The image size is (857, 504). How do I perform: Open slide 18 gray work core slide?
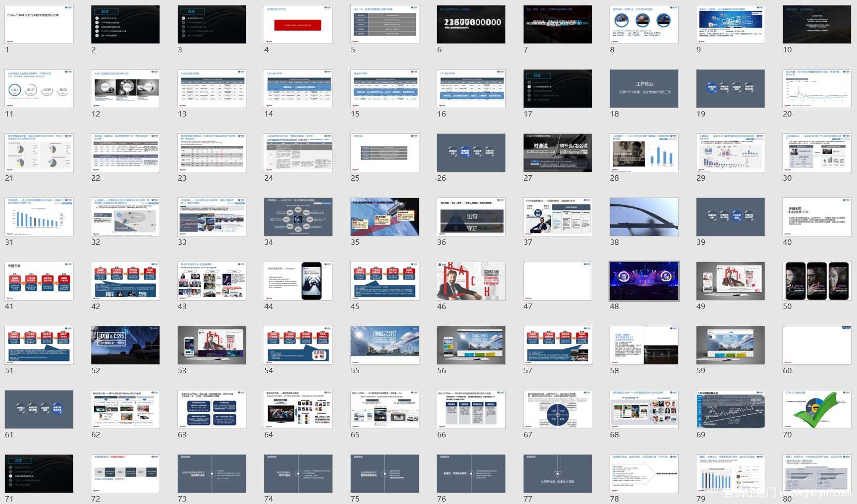tap(644, 88)
